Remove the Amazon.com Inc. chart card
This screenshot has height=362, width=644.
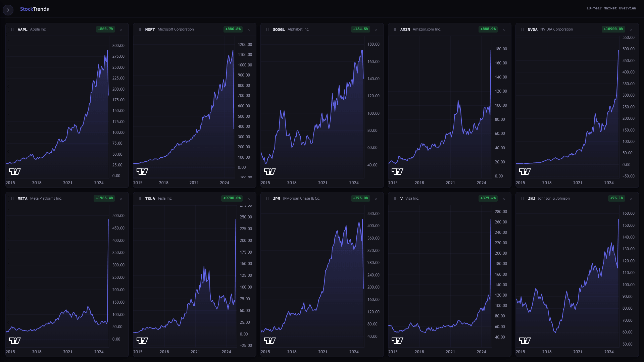(x=504, y=30)
